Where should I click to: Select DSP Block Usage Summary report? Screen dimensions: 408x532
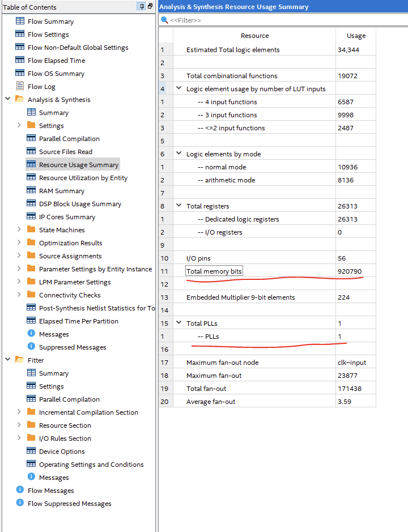tap(80, 204)
